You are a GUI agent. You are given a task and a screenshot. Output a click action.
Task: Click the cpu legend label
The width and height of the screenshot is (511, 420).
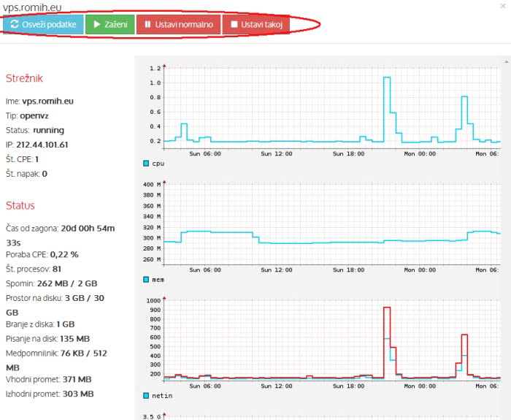coord(158,164)
